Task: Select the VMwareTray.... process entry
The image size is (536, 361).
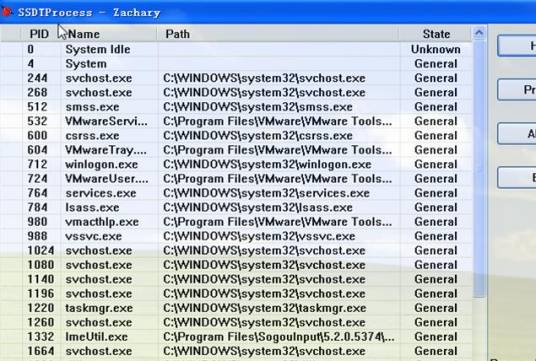Action: (236, 150)
